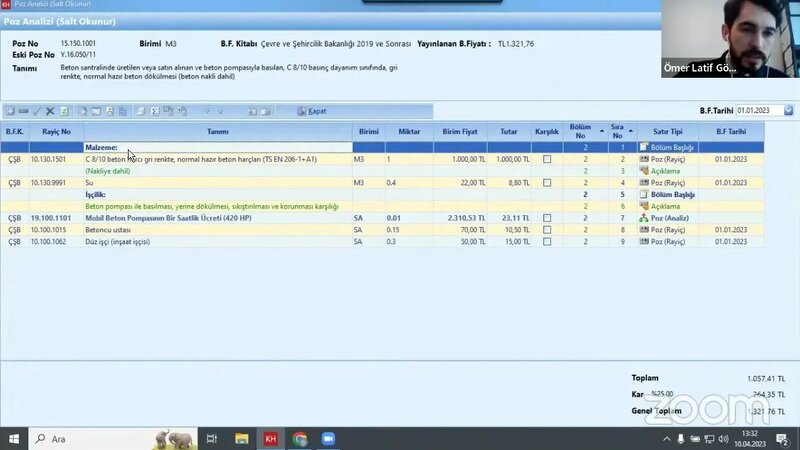Select 'Mobil Beton Pompasının Bir Saatlik Ücreti' row
The image size is (800, 450).
click(x=382, y=218)
